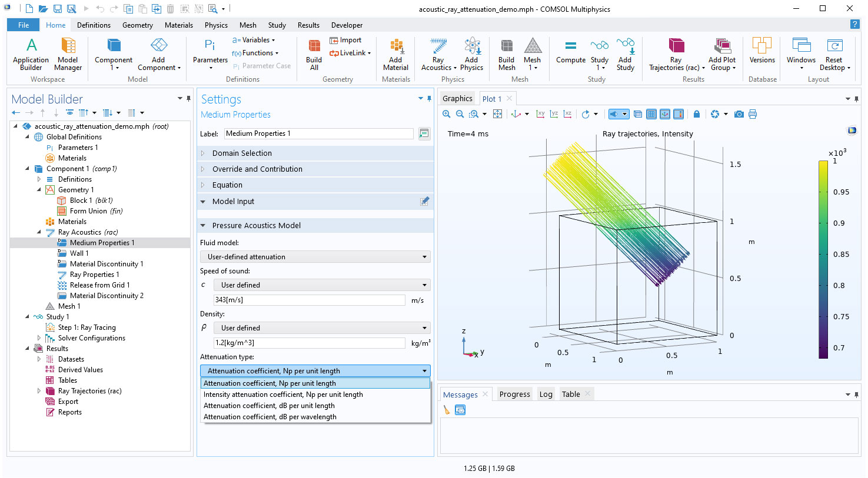Screen dimensions: 868x478
Task: Click the Print icon in Graphics toolbar
Action: coord(753,114)
